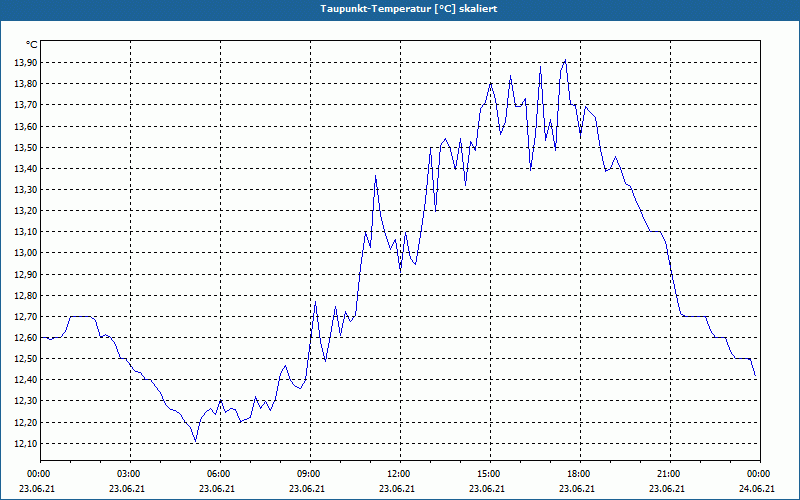This screenshot has width=800, height=500.
Task: Select the 12,40 y-axis label
Action: point(26,380)
